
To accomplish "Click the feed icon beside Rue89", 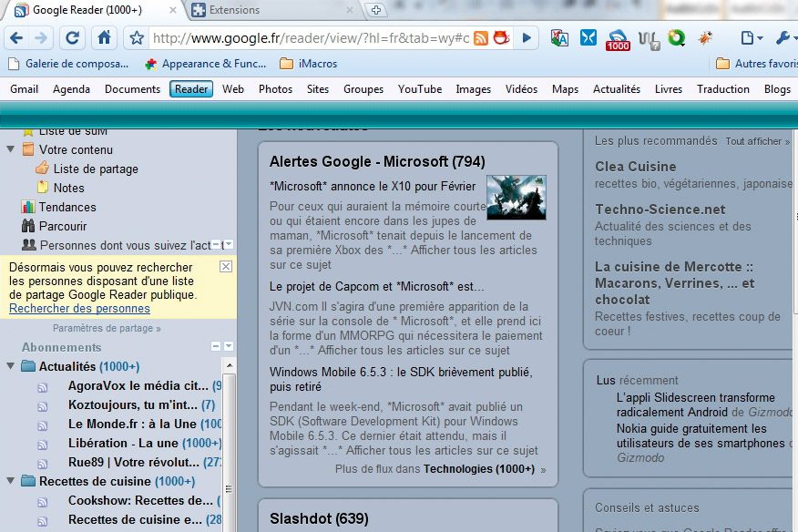I will [43, 464].
